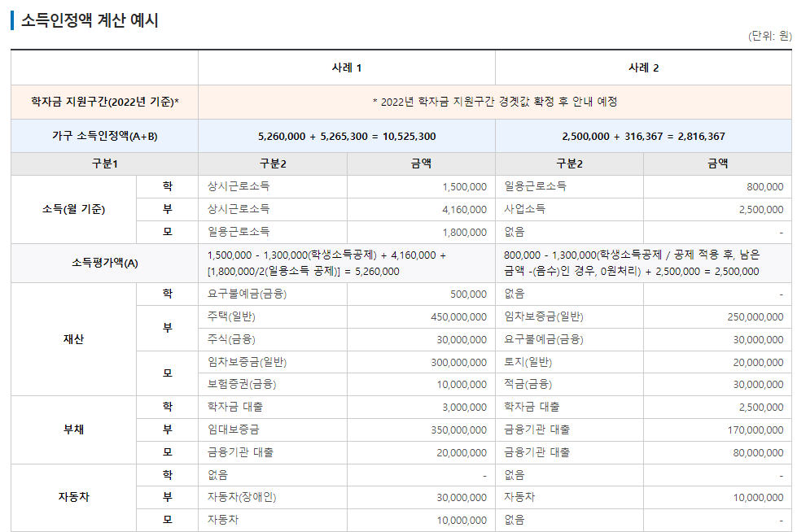The width and height of the screenshot is (797, 532).
Task: Click the heading '소득인정액 계산 예시'
Action: pyautogui.click(x=90, y=20)
